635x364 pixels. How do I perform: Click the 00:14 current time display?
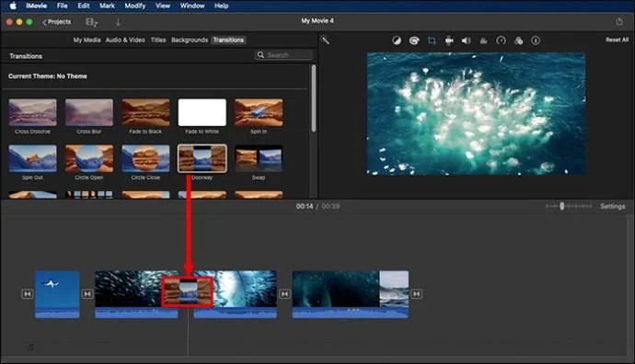tap(305, 206)
